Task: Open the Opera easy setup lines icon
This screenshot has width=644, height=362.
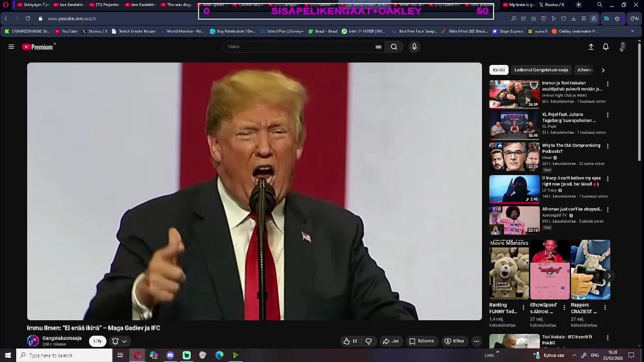Action: (584, 19)
